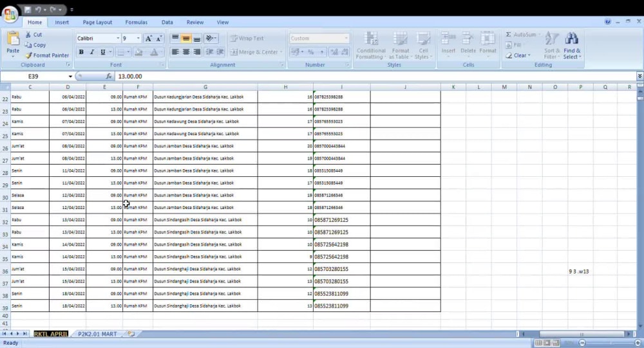644x348 pixels.
Task: Click the Format Painter brush
Action: pos(28,55)
